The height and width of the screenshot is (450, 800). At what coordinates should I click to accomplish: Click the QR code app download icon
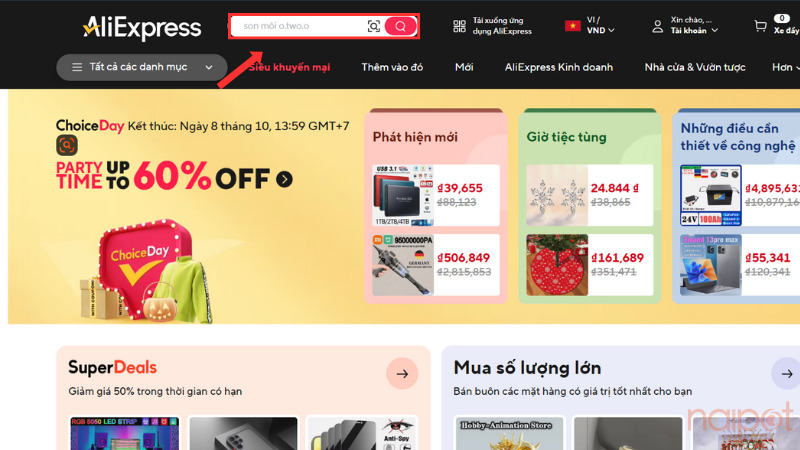pos(459,26)
